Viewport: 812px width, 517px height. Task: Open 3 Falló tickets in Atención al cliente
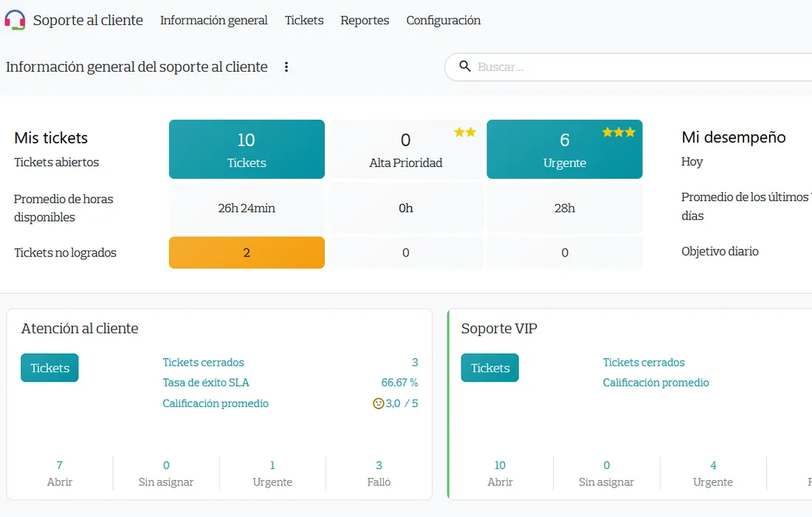pyautogui.click(x=379, y=473)
